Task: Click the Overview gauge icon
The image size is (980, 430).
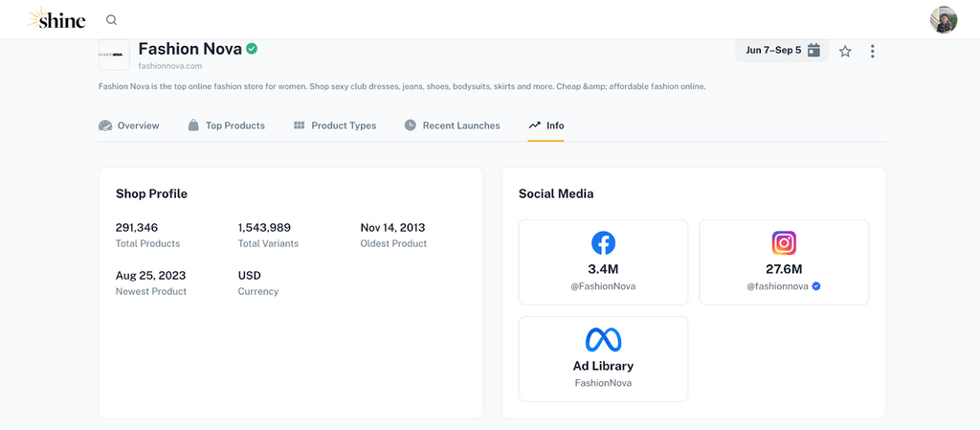Action: [x=105, y=125]
